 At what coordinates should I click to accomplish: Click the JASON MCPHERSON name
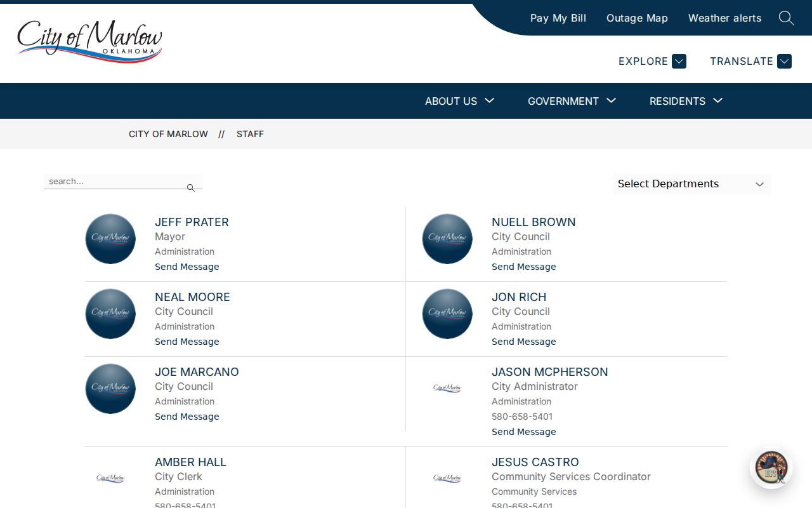(x=550, y=372)
